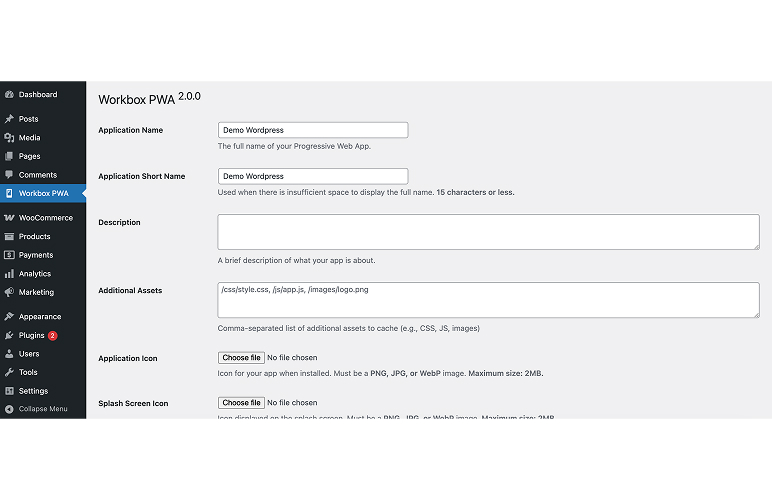Click inside the Description textarea
This screenshot has height=500, width=772.
click(x=488, y=232)
